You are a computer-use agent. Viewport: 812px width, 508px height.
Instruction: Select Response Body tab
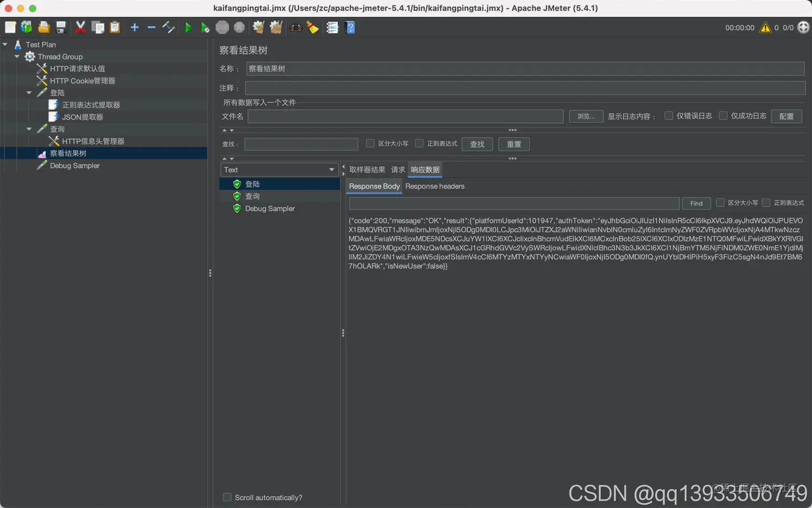374,187
